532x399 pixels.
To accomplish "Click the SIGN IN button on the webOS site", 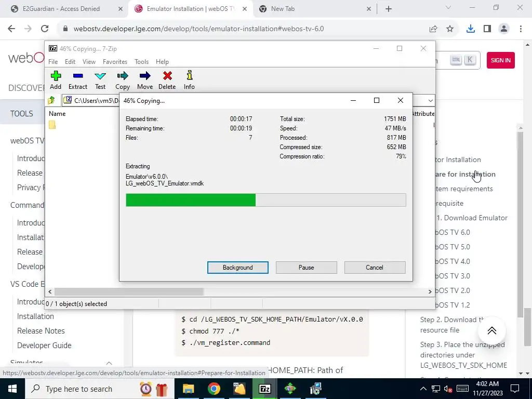I will [x=500, y=60].
